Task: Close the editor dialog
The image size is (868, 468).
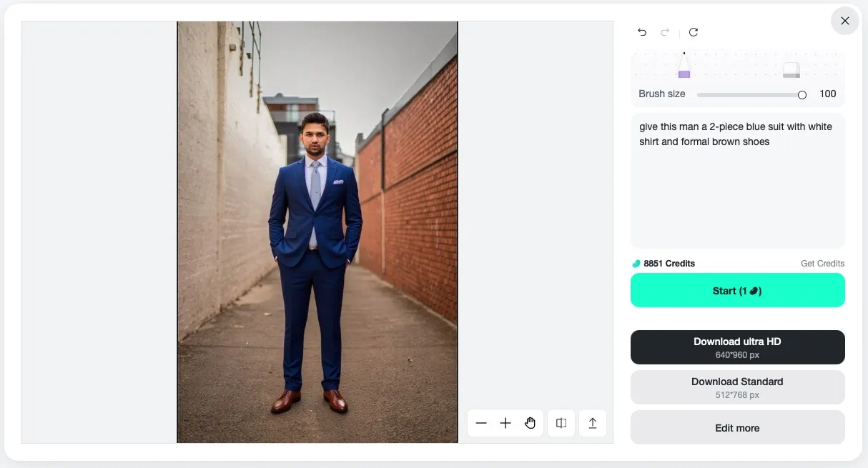Action: (x=845, y=21)
